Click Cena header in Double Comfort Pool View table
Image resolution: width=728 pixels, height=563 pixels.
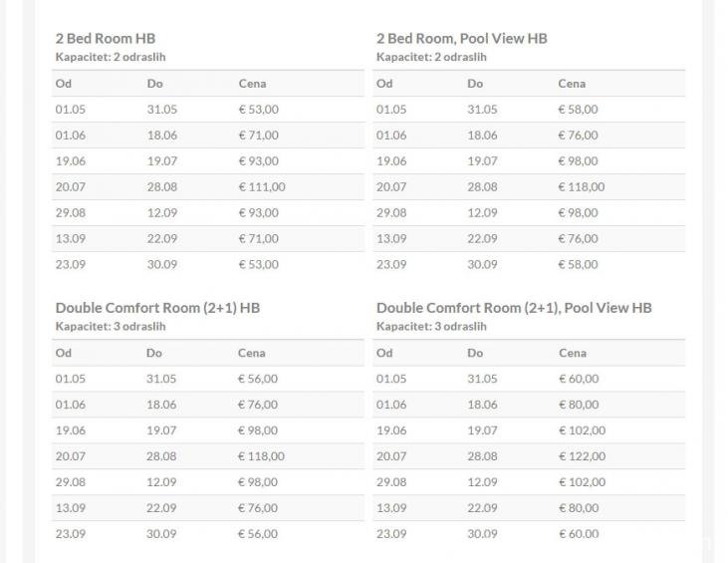(x=573, y=353)
